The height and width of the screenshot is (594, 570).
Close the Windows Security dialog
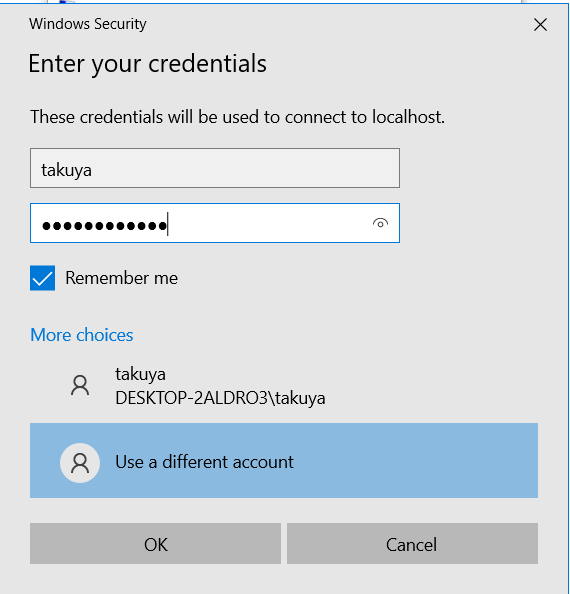pyautogui.click(x=540, y=25)
